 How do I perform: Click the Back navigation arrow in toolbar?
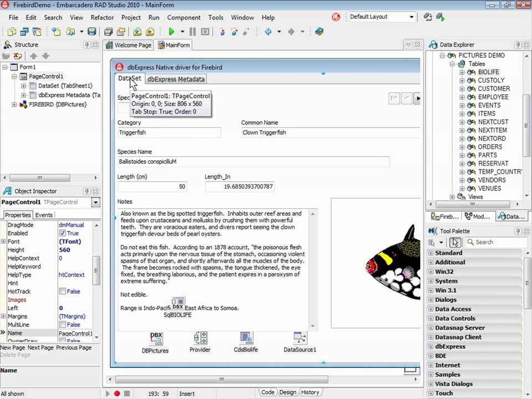click(268, 32)
